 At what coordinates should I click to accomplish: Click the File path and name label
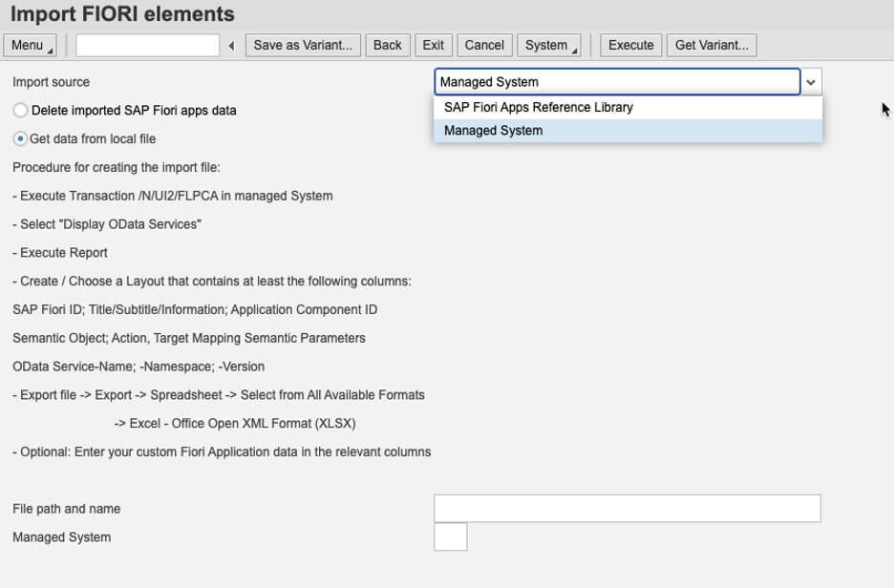[x=67, y=509]
